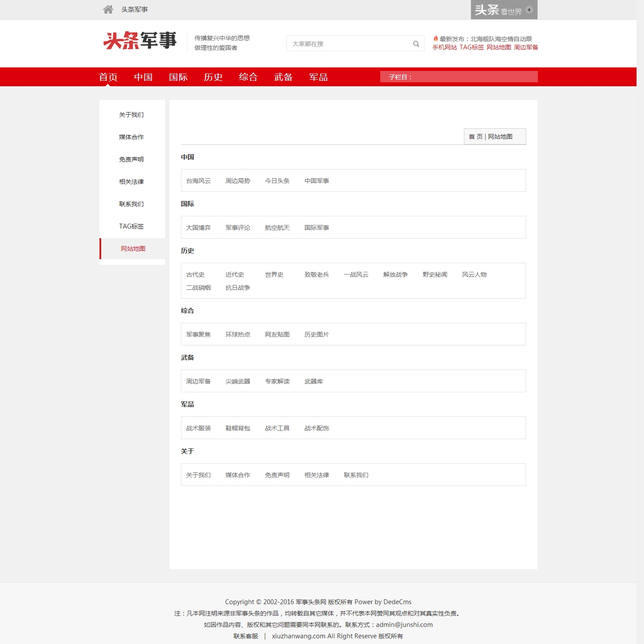The width and height of the screenshot is (644, 644).
Task: Open the 军事聚焦 category link
Action: click(x=198, y=334)
